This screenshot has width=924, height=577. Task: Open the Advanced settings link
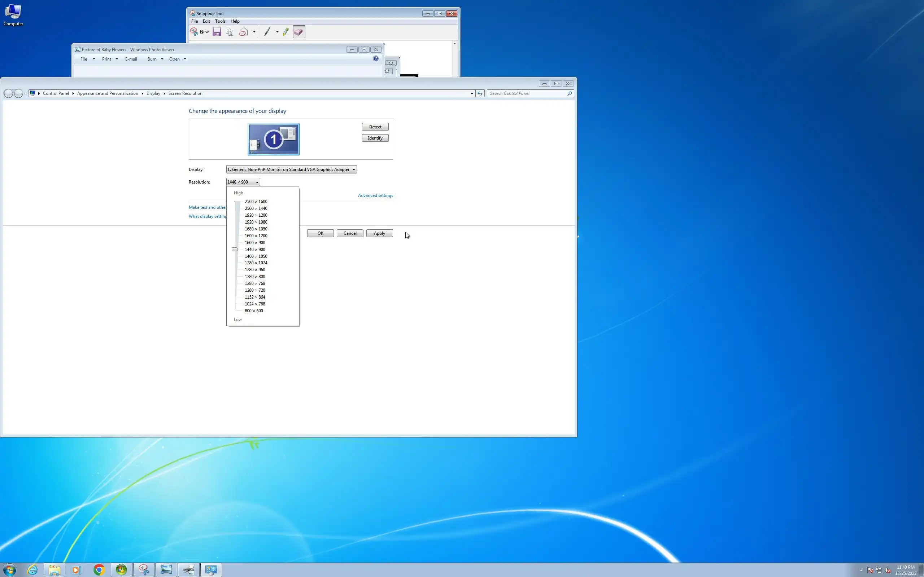click(375, 195)
